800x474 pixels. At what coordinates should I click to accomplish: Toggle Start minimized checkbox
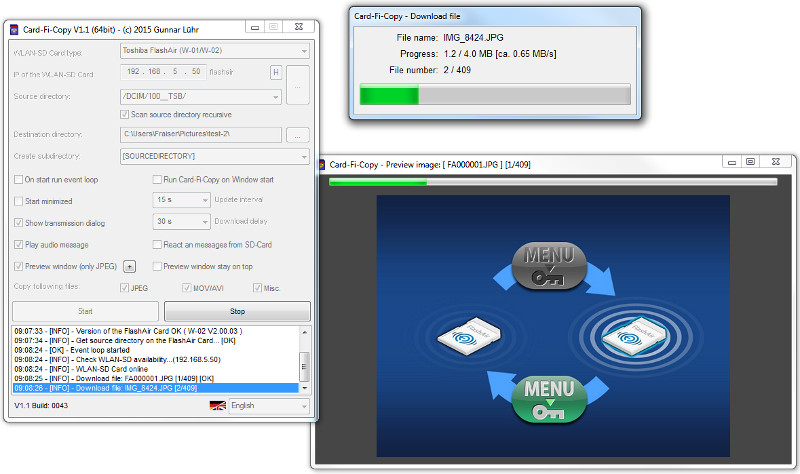18,201
